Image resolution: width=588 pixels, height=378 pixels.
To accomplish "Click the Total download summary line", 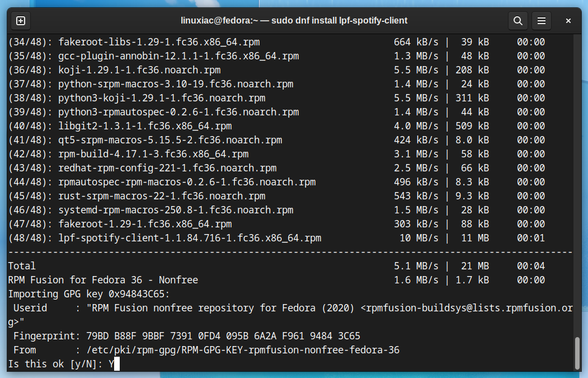I will [277, 266].
